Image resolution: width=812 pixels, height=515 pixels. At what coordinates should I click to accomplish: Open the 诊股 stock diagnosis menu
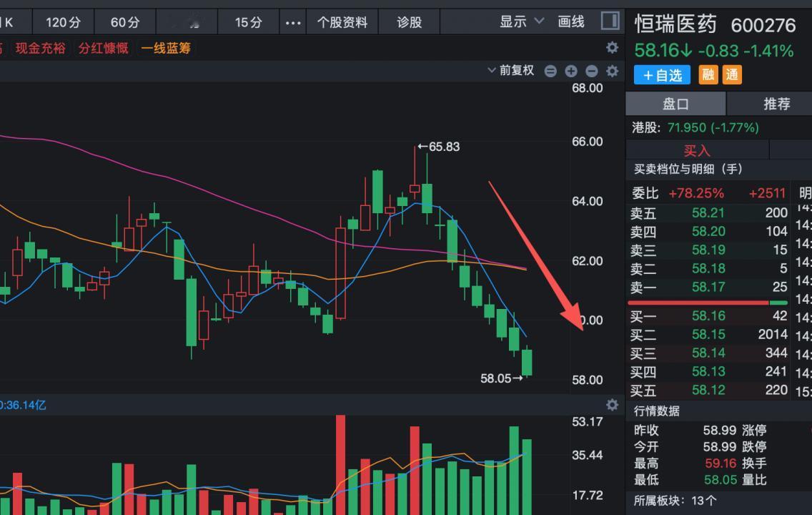[407, 21]
